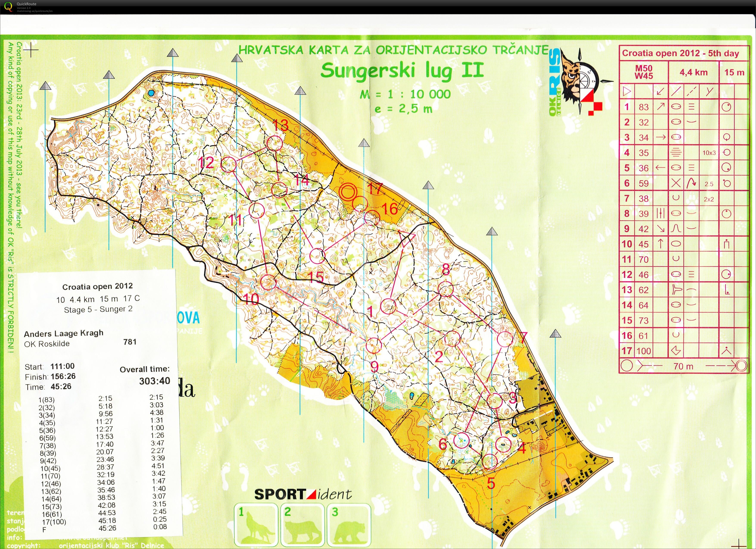
Task: Click the '4,4 km' course length cell
Action: pyautogui.click(x=693, y=72)
